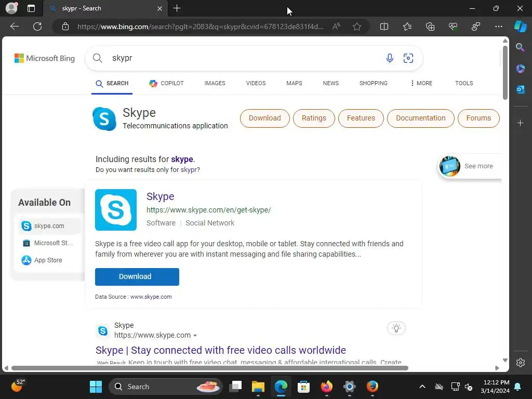Open tab actions menu icon
532x399 pixels.
31,8
